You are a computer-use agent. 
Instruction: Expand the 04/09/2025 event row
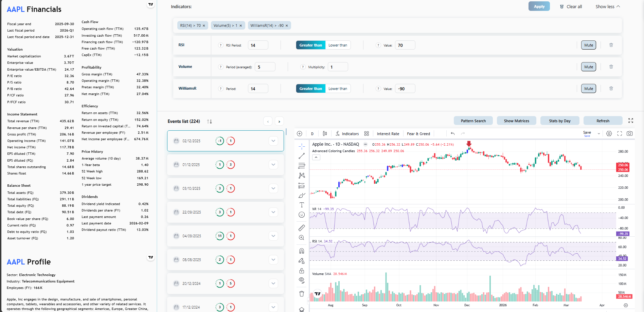point(273,236)
